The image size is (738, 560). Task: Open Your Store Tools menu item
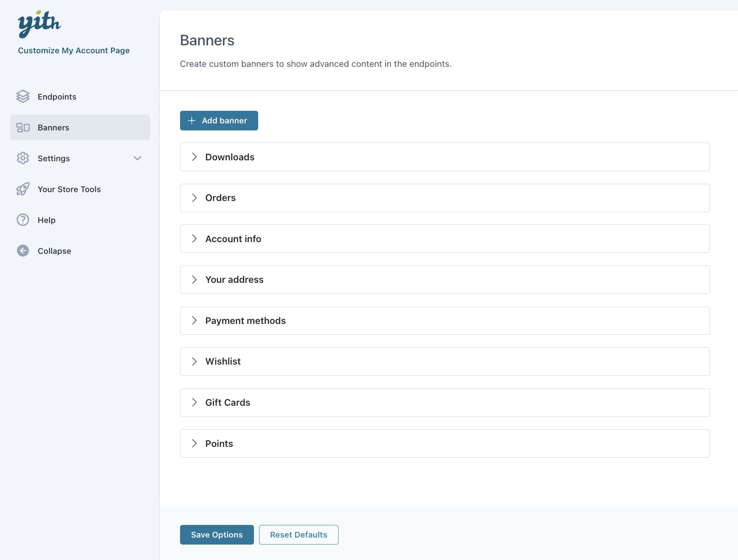pos(69,189)
